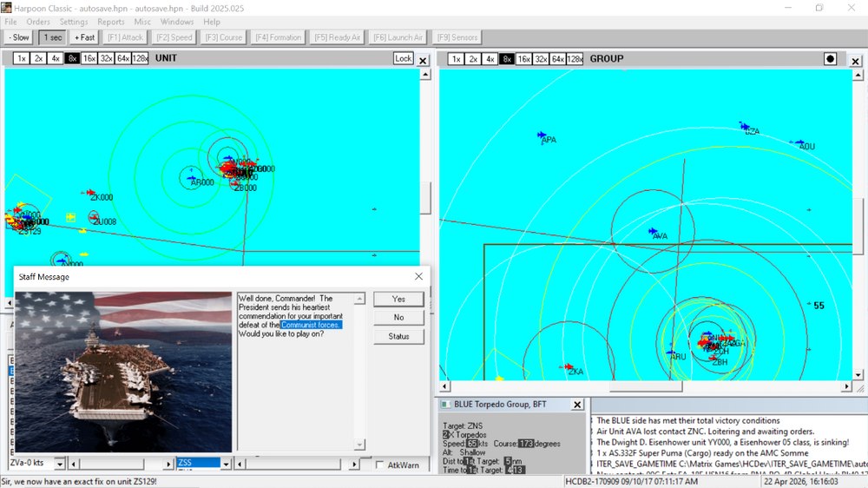Open the Reports menu
Viewport: 868px width, 488px height.
pyautogui.click(x=110, y=22)
